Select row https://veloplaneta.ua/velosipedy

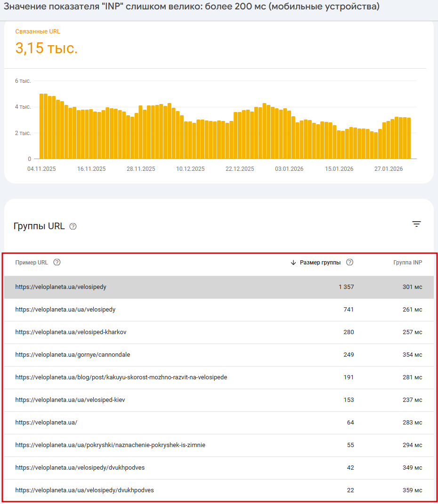pos(219,287)
